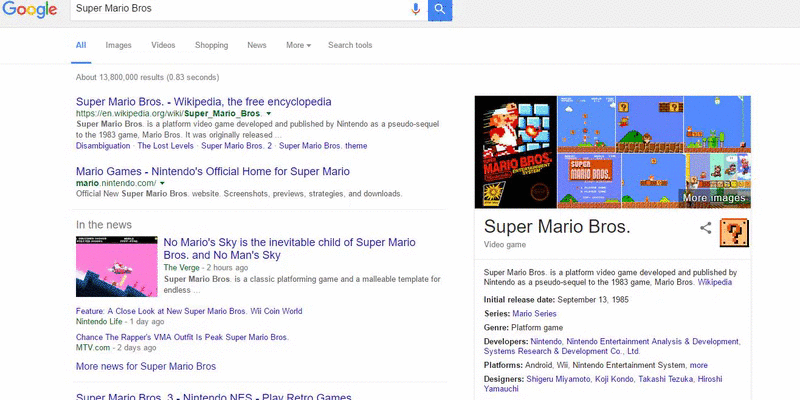Image resolution: width=800 pixels, height=400 pixels.
Task: Open the Super Mario Bros. theme sitelink
Action: click(x=323, y=145)
